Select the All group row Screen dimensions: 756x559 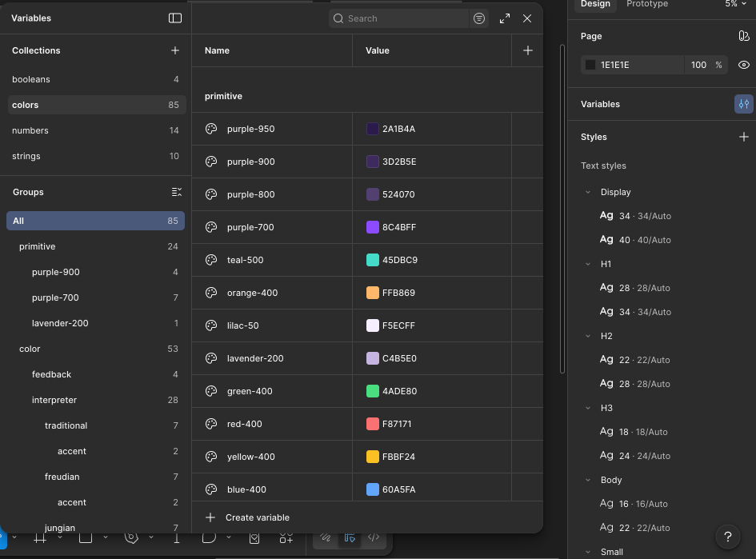coord(95,221)
